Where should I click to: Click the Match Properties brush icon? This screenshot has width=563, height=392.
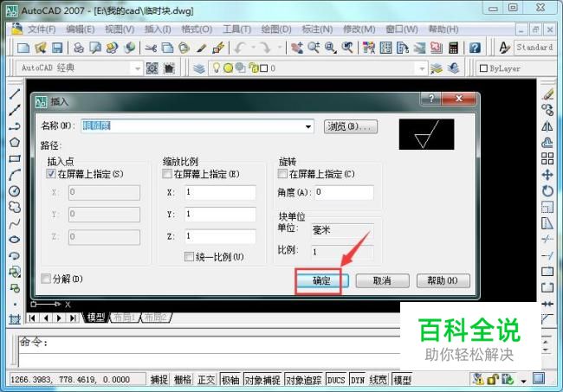click(202, 48)
